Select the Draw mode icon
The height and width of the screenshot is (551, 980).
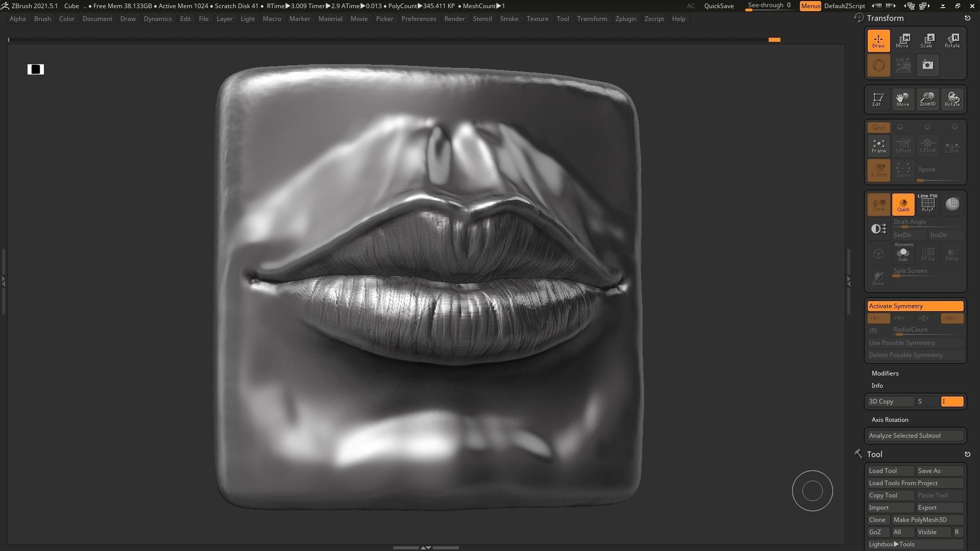click(x=878, y=40)
